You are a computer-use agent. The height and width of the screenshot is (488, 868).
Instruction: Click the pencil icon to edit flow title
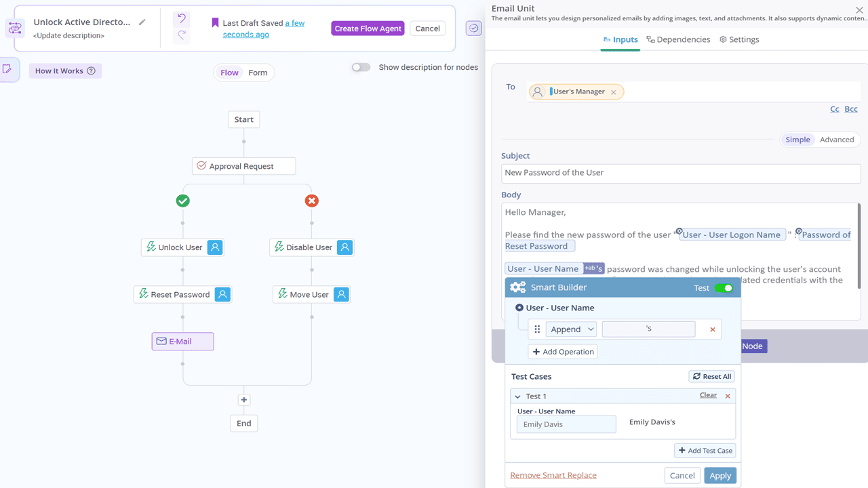141,21
